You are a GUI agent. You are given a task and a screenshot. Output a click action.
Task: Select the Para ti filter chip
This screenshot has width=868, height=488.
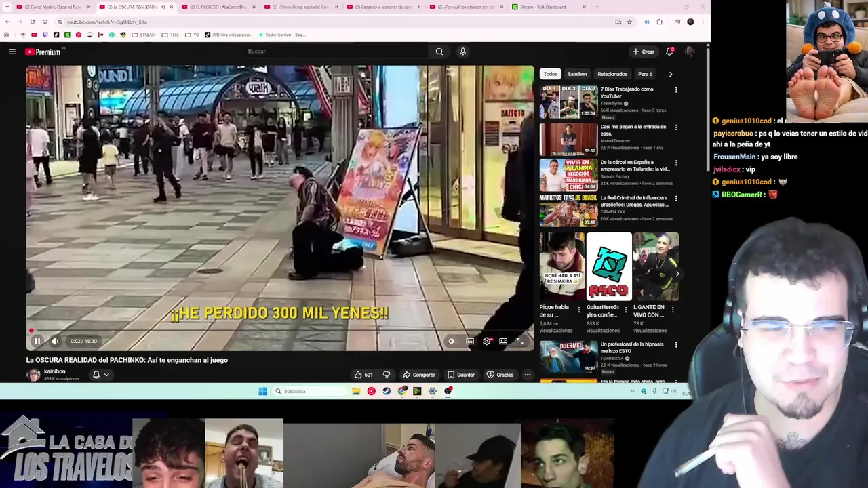coord(645,74)
